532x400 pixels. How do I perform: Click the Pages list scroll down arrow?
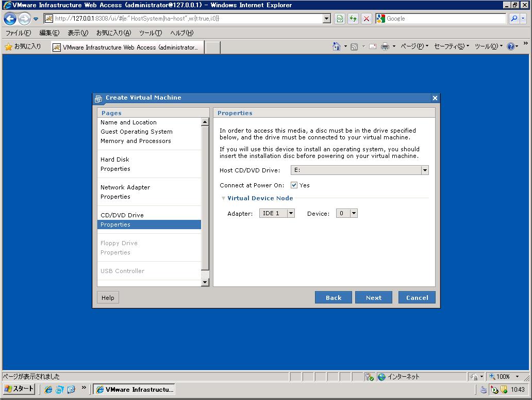(205, 282)
